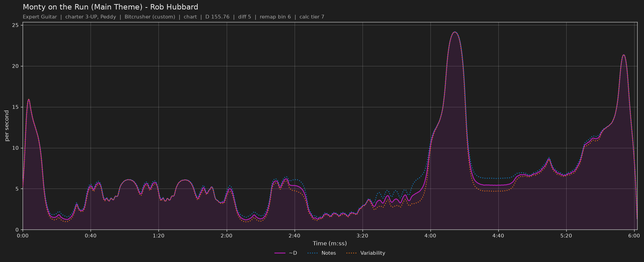Click the "per second" y-axis label
Screen dimensions: 644x262
(x=7, y=126)
